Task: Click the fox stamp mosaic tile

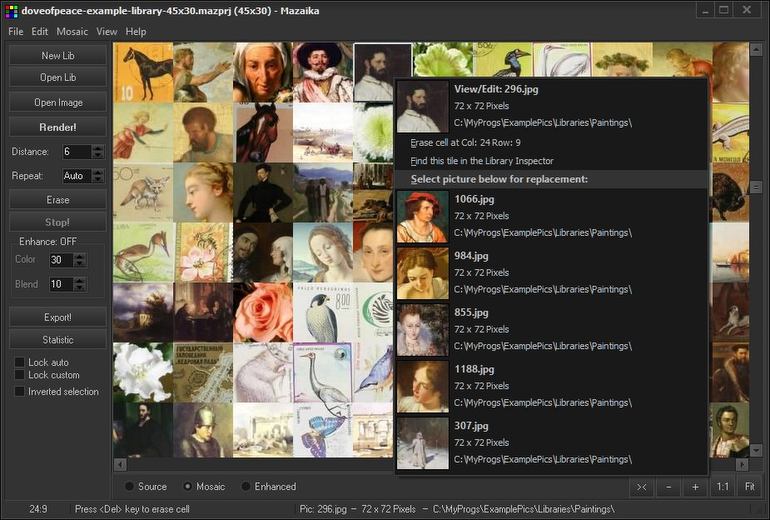Action: (x=143, y=192)
